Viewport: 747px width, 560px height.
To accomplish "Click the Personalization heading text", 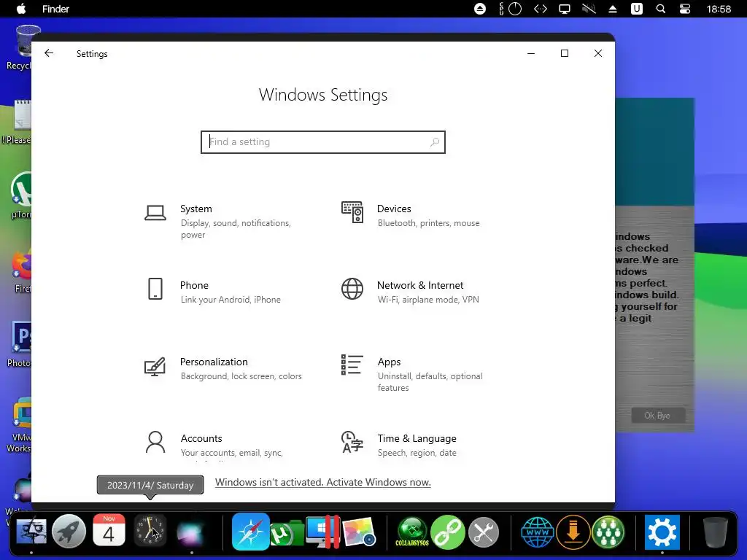I will click(214, 362).
